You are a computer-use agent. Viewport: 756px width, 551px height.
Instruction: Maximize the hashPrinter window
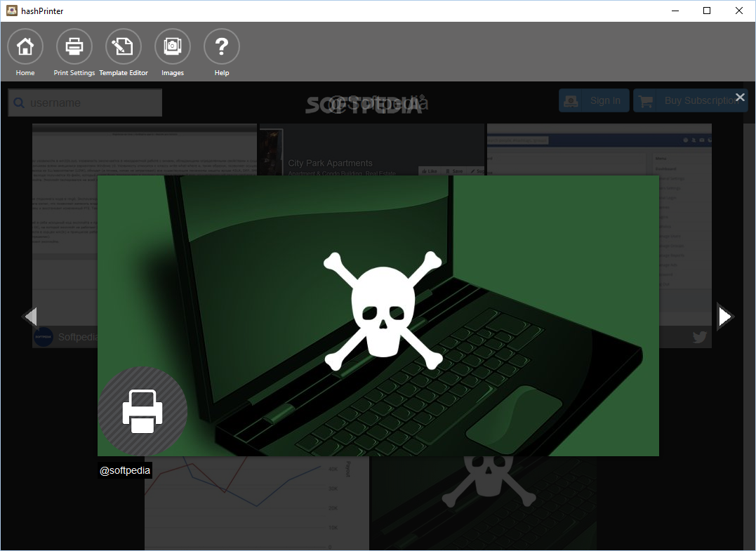[x=707, y=11]
